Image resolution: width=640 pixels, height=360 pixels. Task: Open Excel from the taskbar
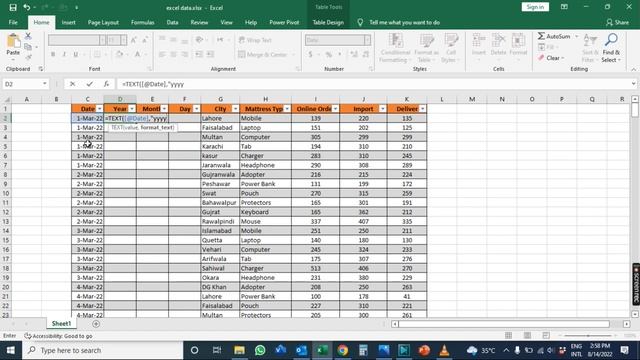pyautogui.click(x=322, y=350)
